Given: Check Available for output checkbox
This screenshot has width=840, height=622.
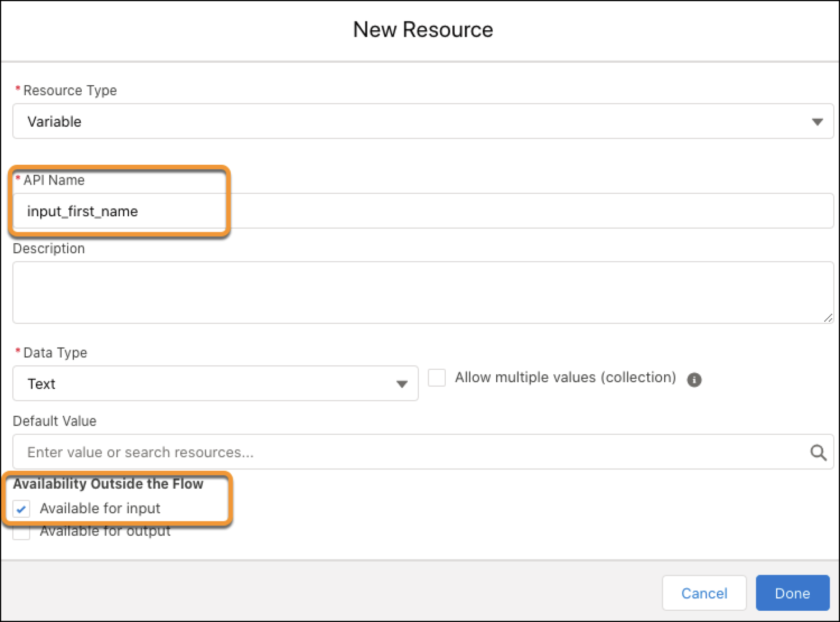Looking at the screenshot, I should coord(22,532).
